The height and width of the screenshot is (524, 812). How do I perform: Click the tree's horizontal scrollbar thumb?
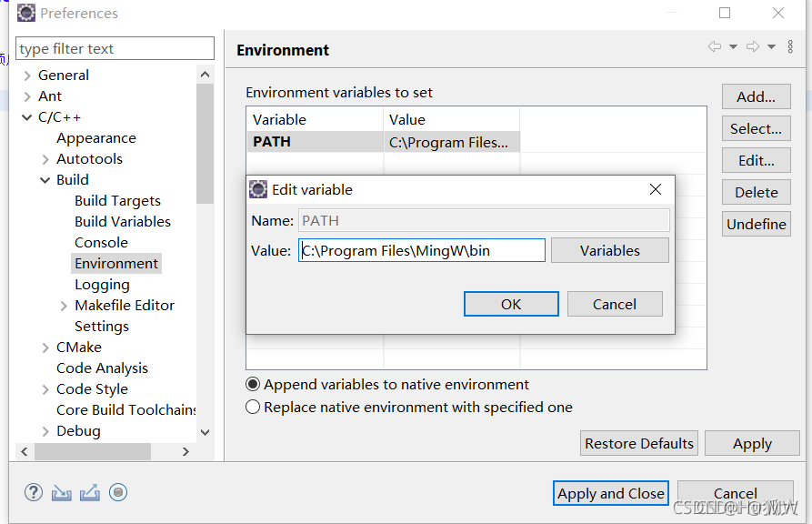tap(93, 451)
